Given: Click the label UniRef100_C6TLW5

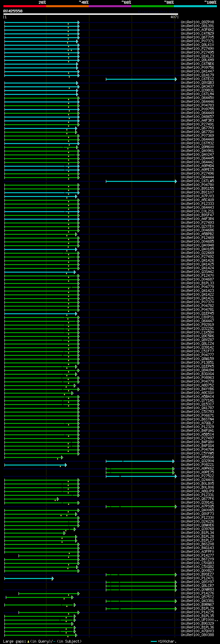Looking at the screenshot, I should [x=197, y=181].
